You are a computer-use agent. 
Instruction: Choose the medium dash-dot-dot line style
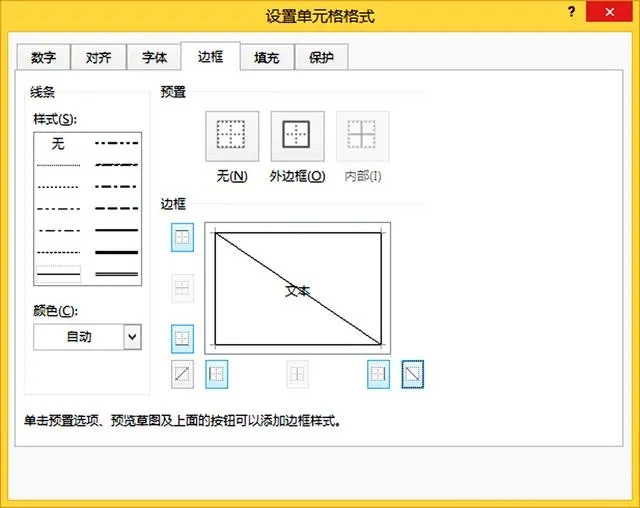pos(117,143)
